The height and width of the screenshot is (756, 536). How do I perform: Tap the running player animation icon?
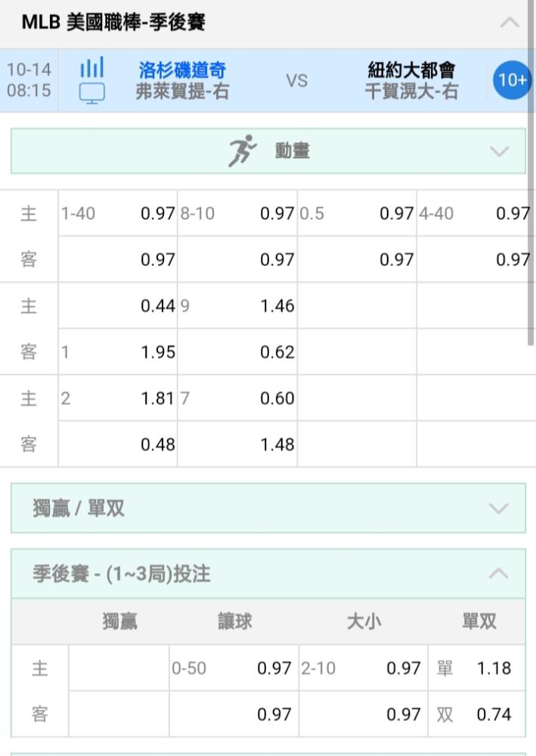(242, 151)
